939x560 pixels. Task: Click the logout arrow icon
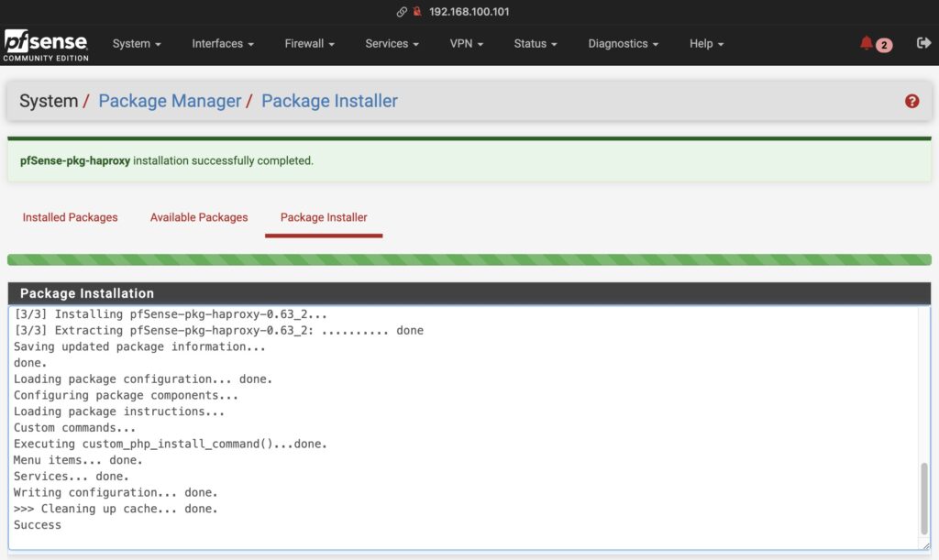pos(923,42)
